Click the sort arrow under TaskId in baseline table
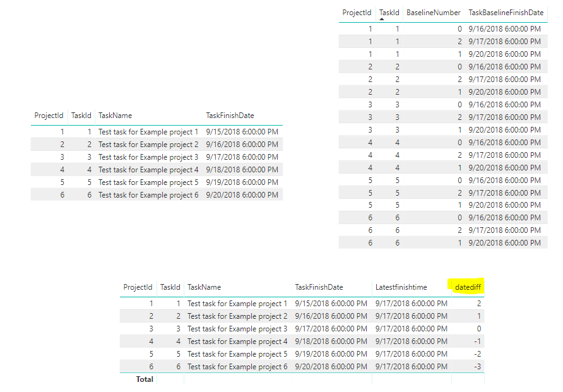 point(382,19)
